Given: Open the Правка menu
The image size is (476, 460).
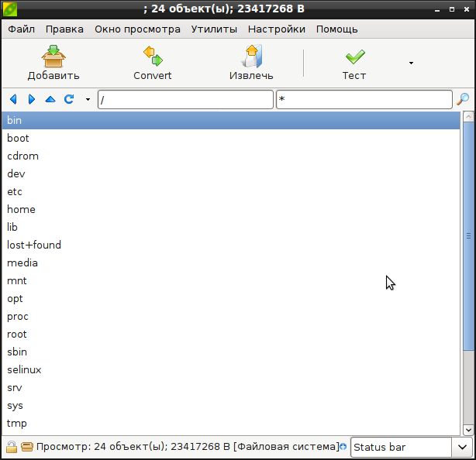Looking at the screenshot, I should tap(64, 29).
